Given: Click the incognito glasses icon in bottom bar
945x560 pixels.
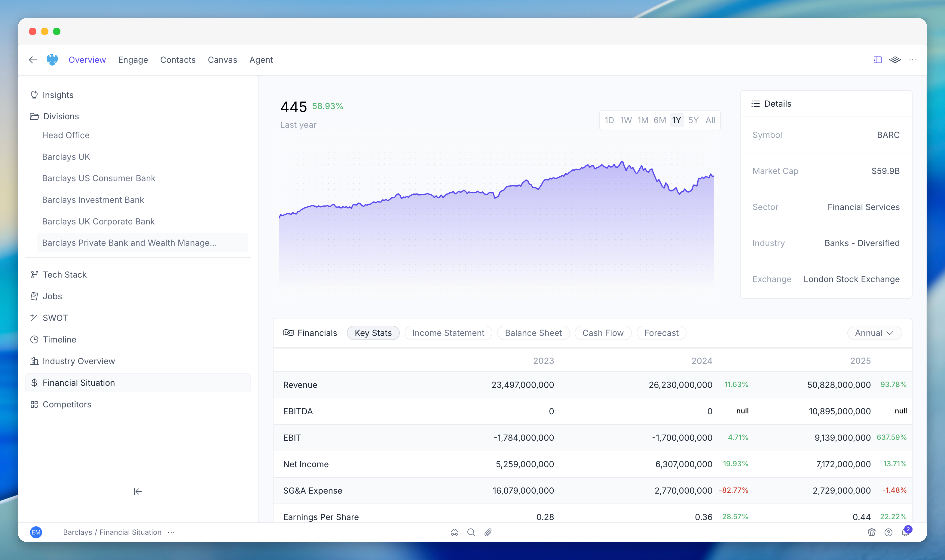Looking at the screenshot, I should click(x=454, y=532).
